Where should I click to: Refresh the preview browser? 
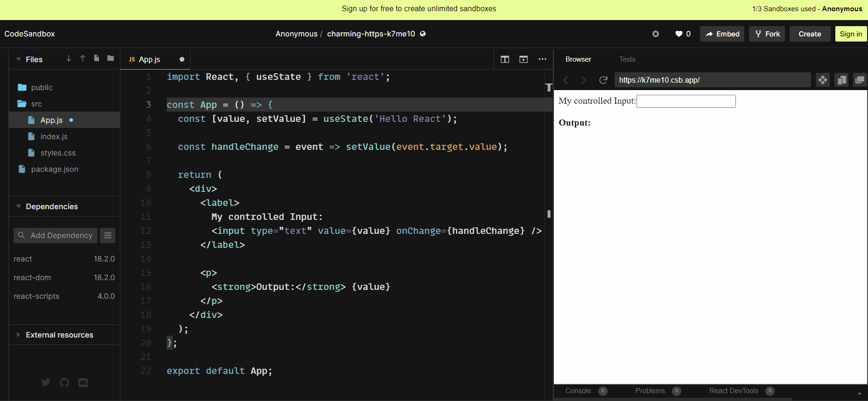[x=603, y=80]
